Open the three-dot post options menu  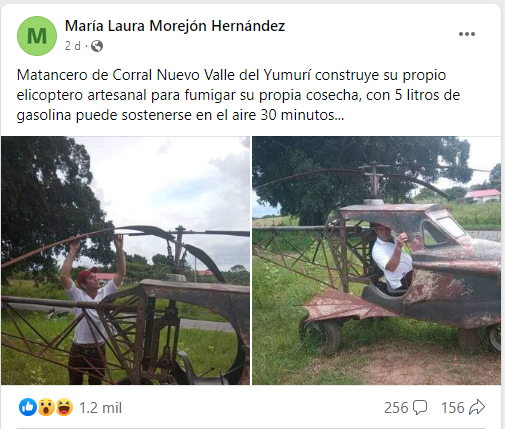(467, 34)
